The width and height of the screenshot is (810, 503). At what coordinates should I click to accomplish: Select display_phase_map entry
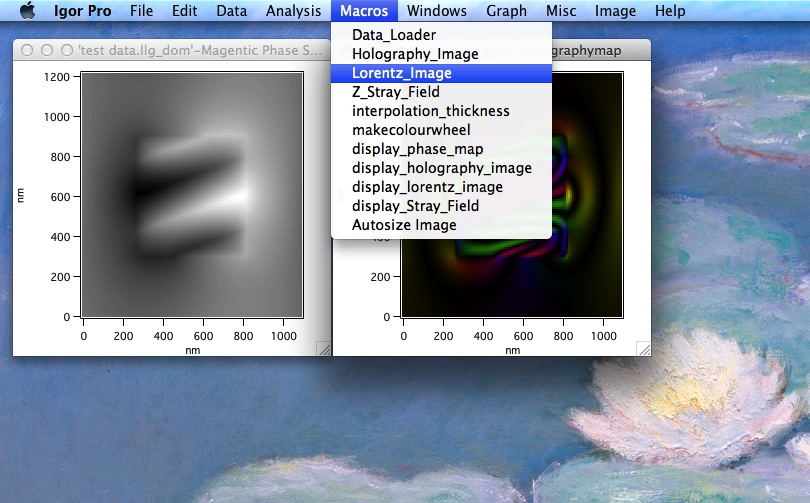tap(417, 149)
